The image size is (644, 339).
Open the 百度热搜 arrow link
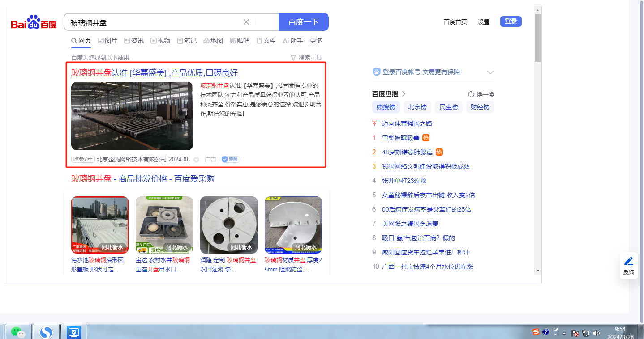coord(404,94)
